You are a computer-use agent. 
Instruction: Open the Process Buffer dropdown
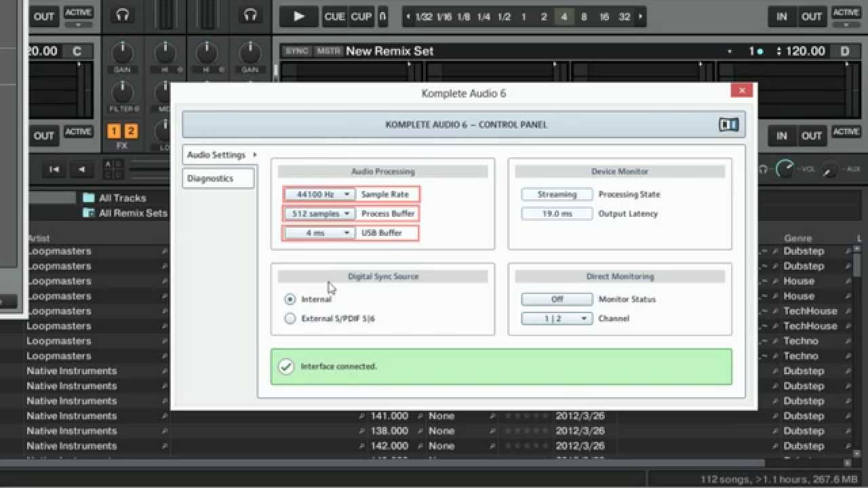click(x=319, y=213)
